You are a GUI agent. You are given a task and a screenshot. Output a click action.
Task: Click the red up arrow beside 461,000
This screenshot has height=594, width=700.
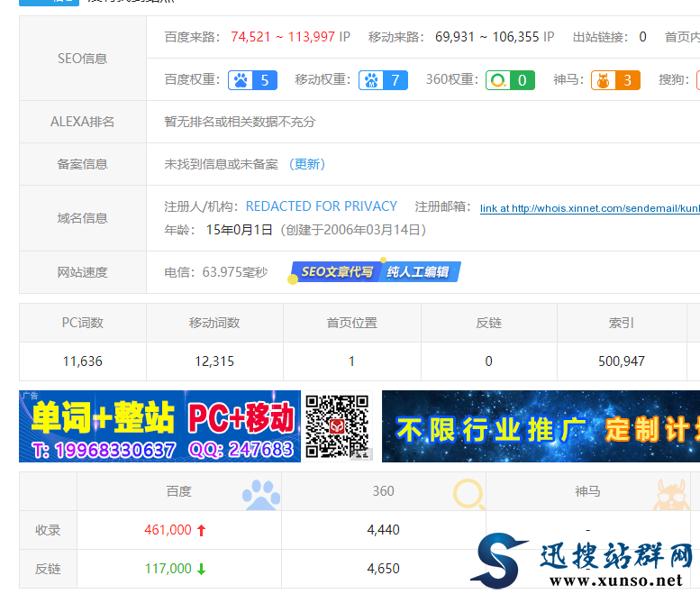tap(201, 530)
